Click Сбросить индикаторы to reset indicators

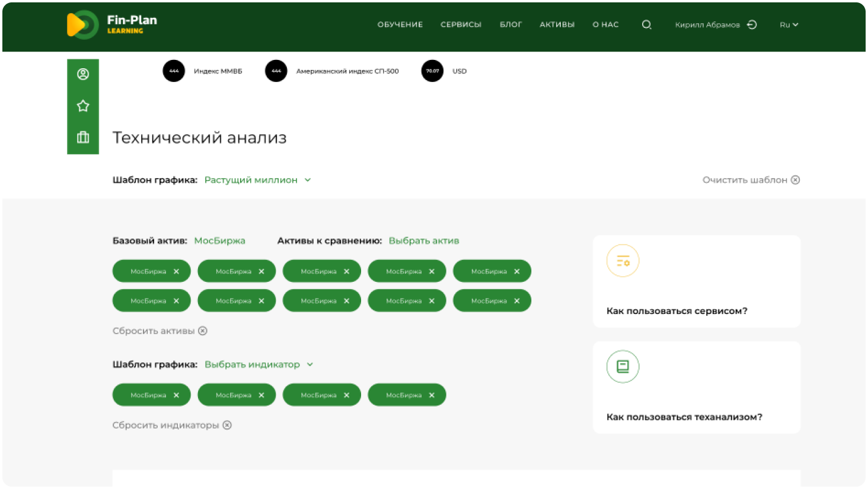(x=166, y=425)
